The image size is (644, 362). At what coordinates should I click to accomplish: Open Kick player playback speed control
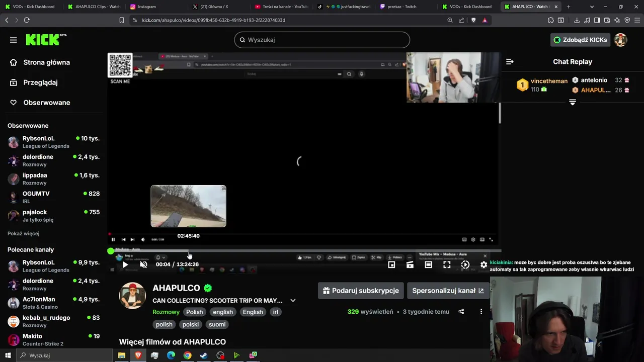pos(465,264)
